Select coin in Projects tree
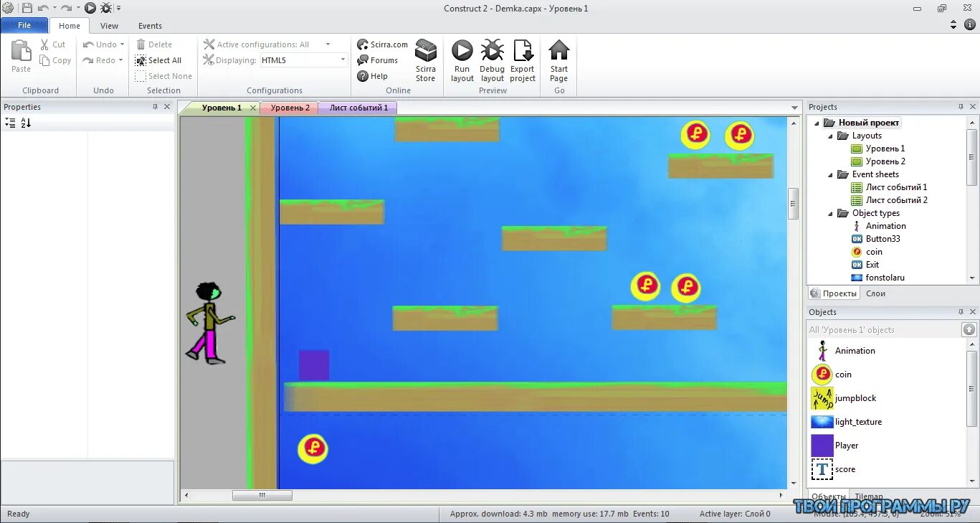 [x=867, y=252]
